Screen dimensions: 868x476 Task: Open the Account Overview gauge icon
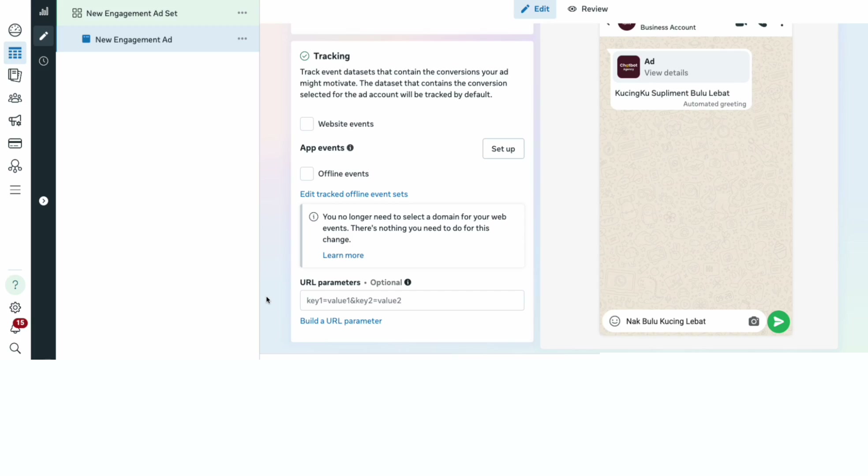pos(15,30)
